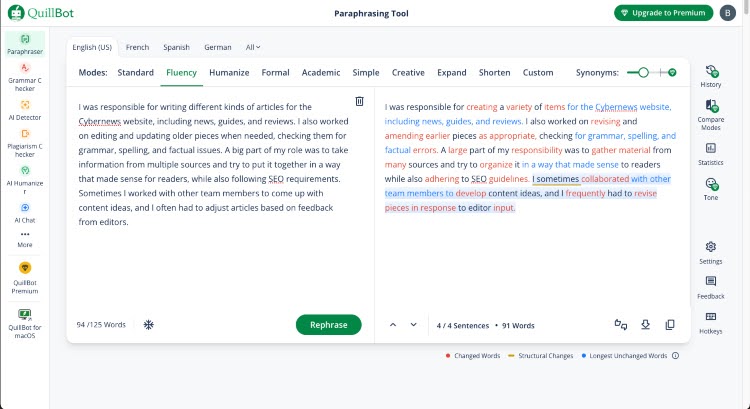The image size is (750, 409).
Task: Open Plagiarism Checker from sidebar
Action: click(x=25, y=143)
